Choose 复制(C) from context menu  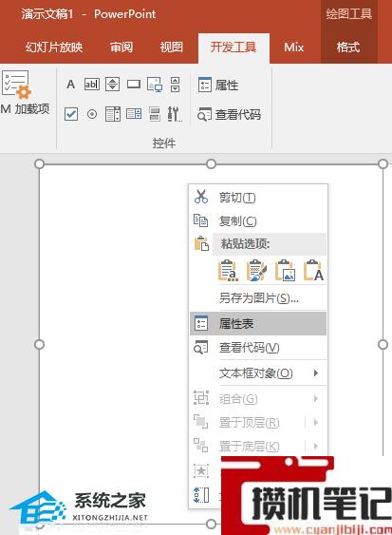pos(258,221)
